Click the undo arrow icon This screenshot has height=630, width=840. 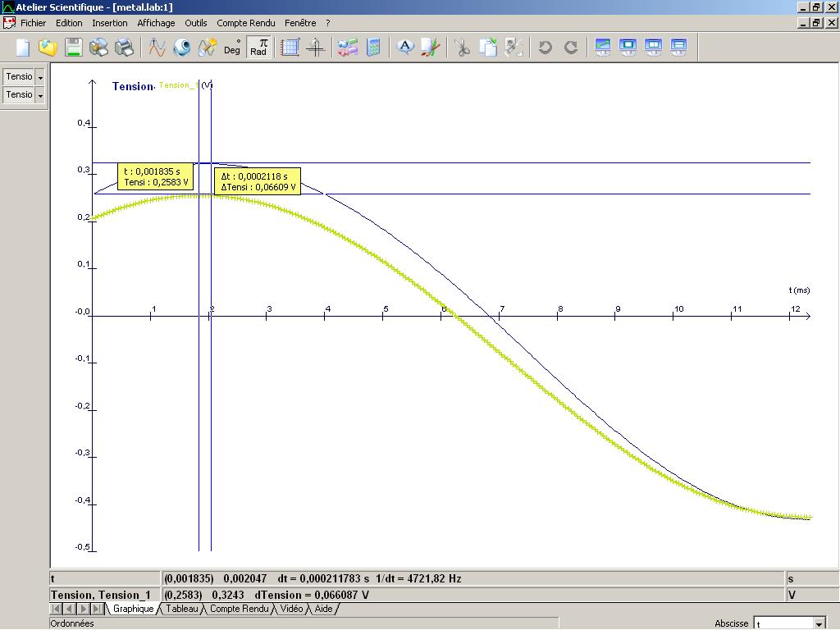[x=545, y=48]
